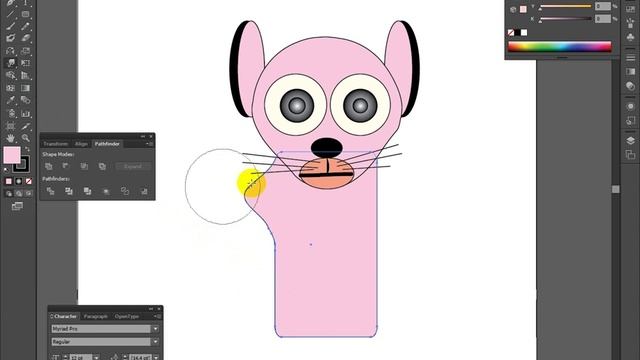Apply Exclude shape mode

[x=102, y=166]
